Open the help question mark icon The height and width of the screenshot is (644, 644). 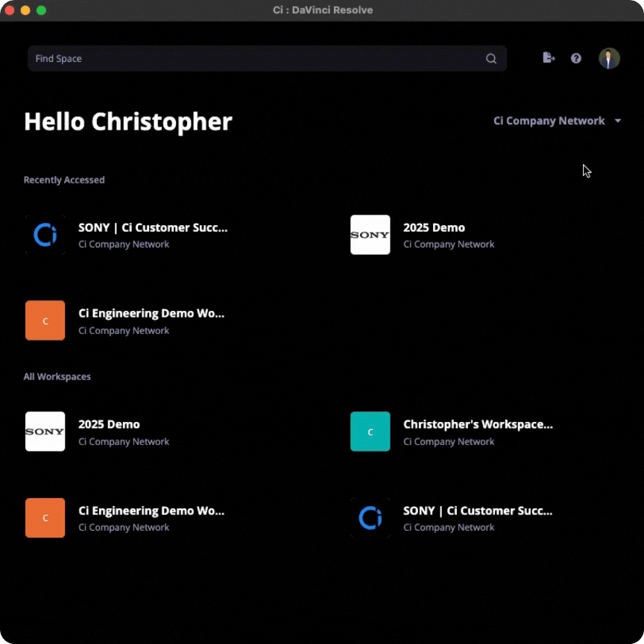[x=576, y=58]
